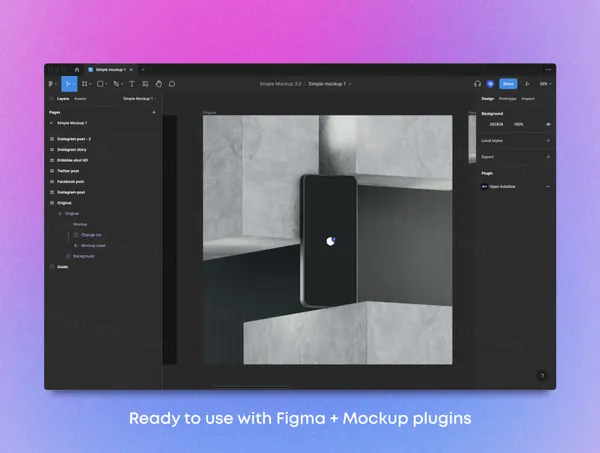Expand the Simple Mockup 1 page dropdown
Screen dimensions: 600x453
tap(138, 99)
